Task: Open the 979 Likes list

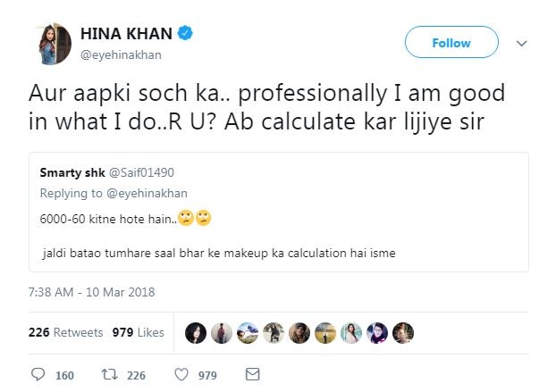Action: (138, 332)
